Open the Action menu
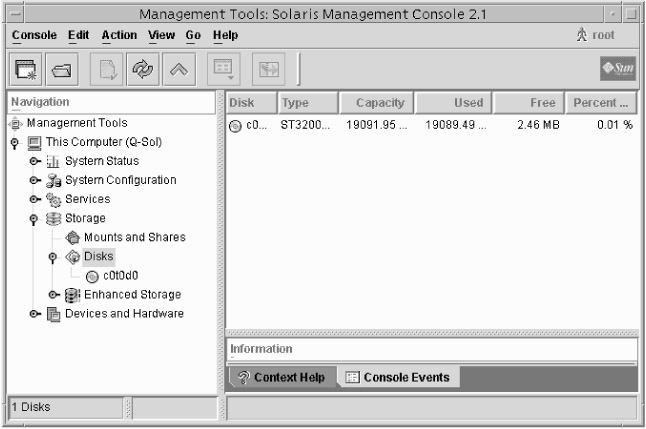 [x=119, y=35]
